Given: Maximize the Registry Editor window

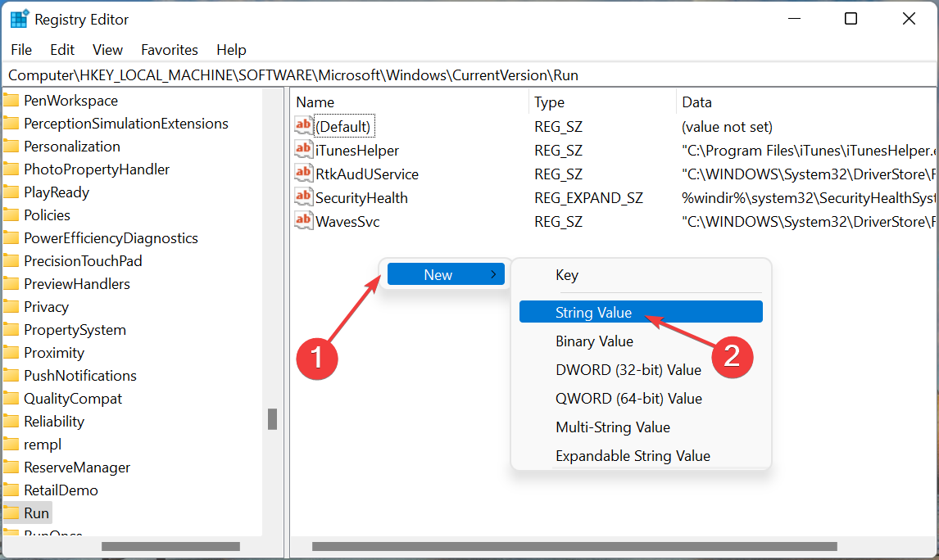Looking at the screenshot, I should click(851, 19).
